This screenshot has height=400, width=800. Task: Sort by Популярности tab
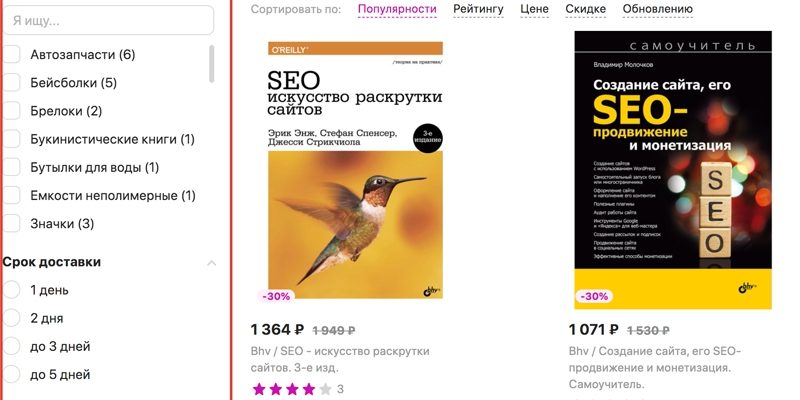point(397,9)
